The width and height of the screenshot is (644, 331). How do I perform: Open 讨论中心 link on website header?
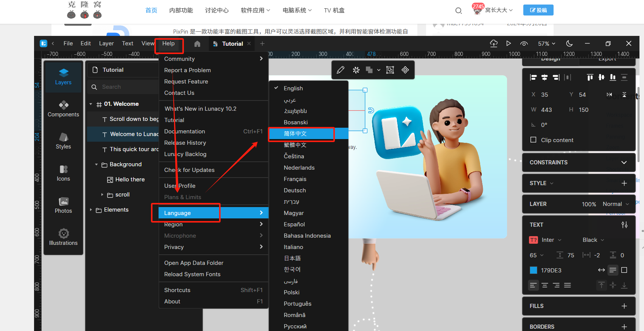[217, 10]
